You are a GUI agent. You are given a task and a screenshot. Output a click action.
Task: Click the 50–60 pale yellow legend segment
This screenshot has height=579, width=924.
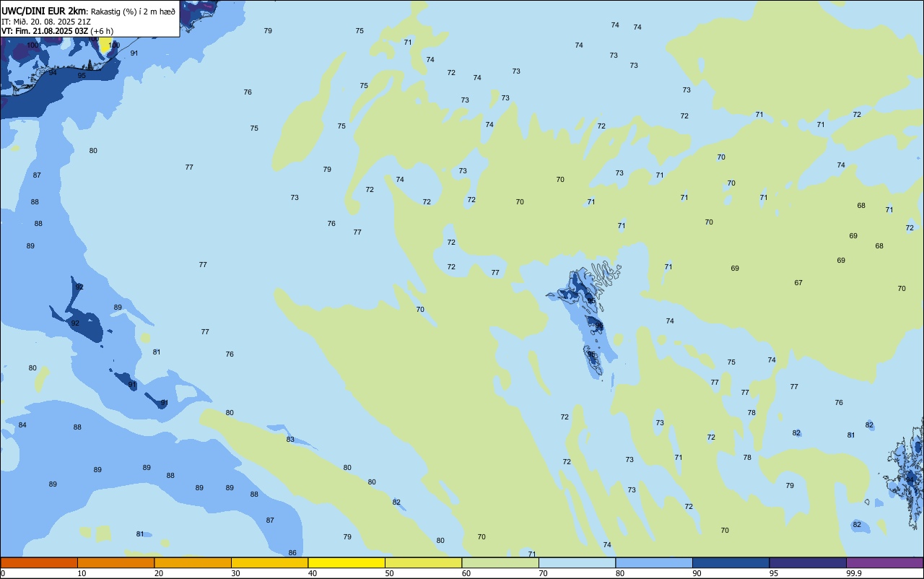pos(423,562)
